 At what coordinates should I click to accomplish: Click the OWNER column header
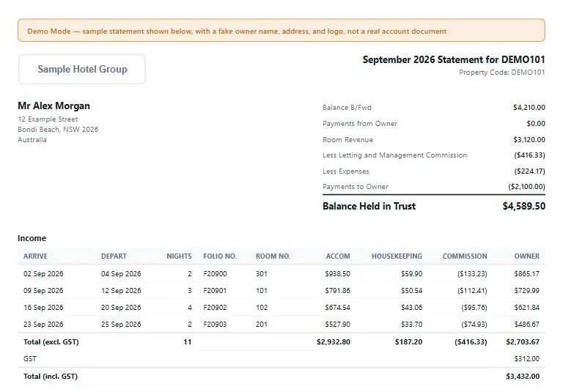click(527, 256)
